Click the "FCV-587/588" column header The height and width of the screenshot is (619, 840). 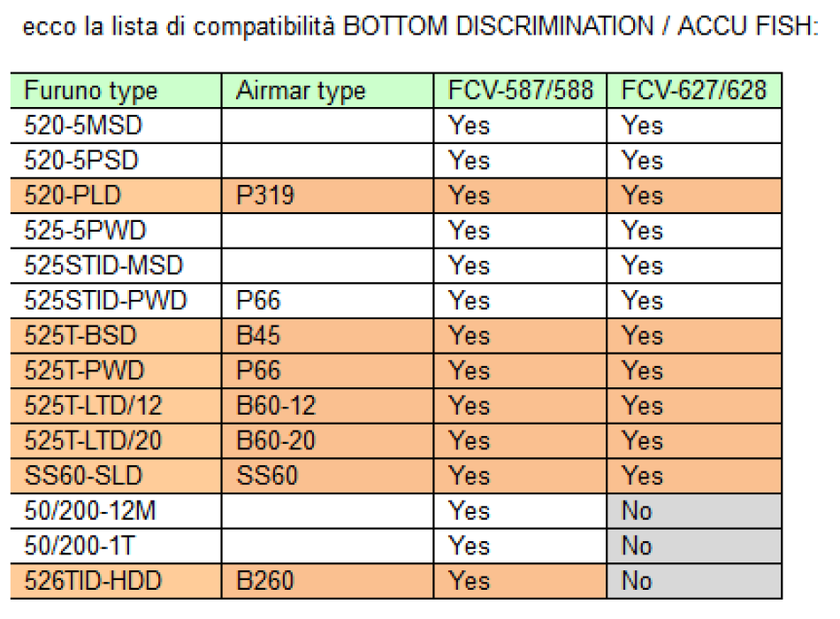pyautogui.click(x=520, y=91)
